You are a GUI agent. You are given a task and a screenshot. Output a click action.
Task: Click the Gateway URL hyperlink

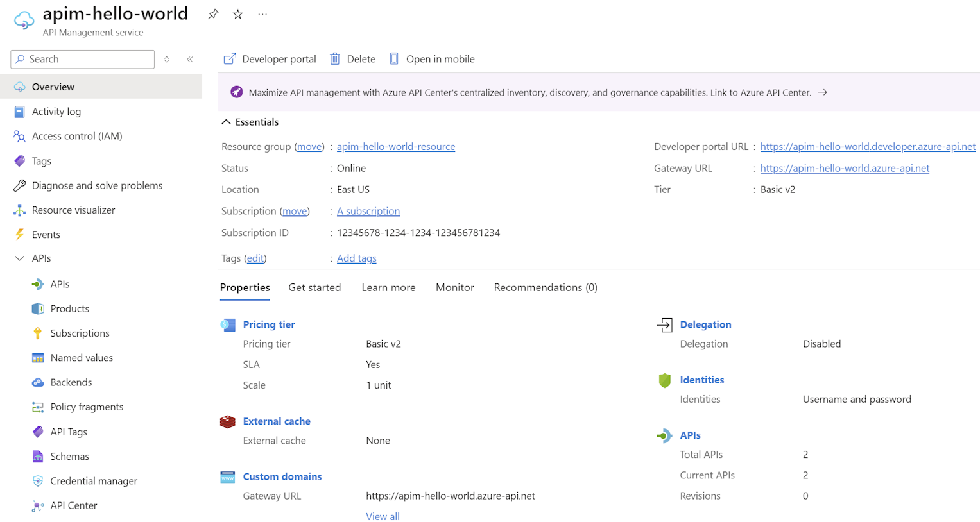[x=845, y=168]
